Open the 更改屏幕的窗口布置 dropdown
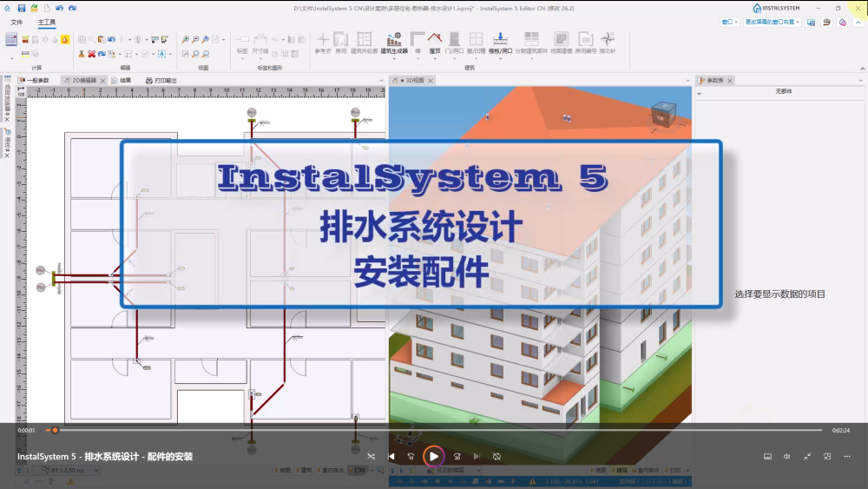This screenshot has height=489, width=868. tap(772, 23)
